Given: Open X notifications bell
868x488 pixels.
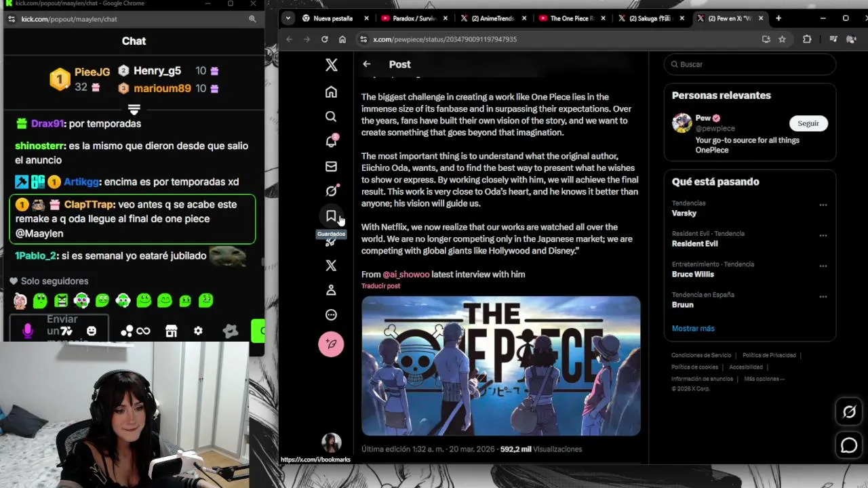Looking at the screenshot, I should (x=331, y=141).
